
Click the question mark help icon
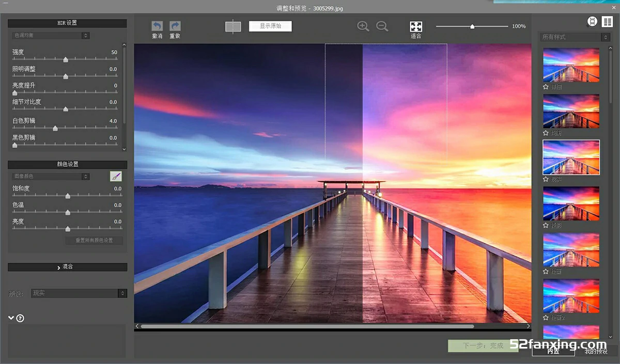point(20,319)
